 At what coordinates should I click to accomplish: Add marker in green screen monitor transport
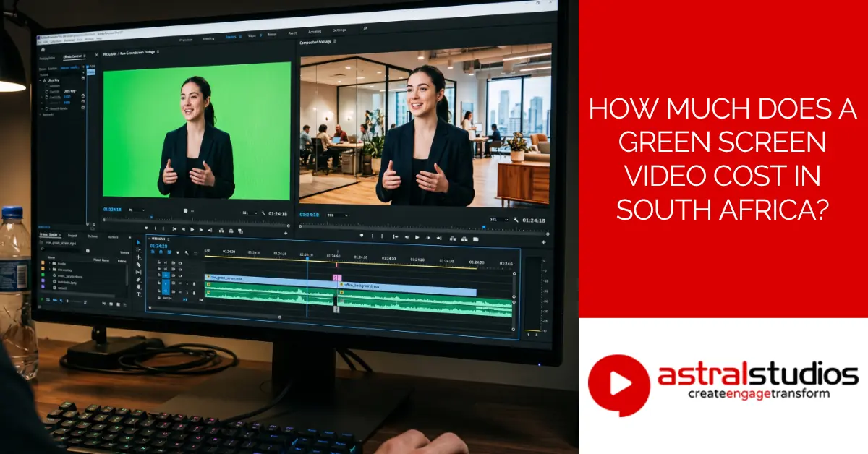pos(146,228)
